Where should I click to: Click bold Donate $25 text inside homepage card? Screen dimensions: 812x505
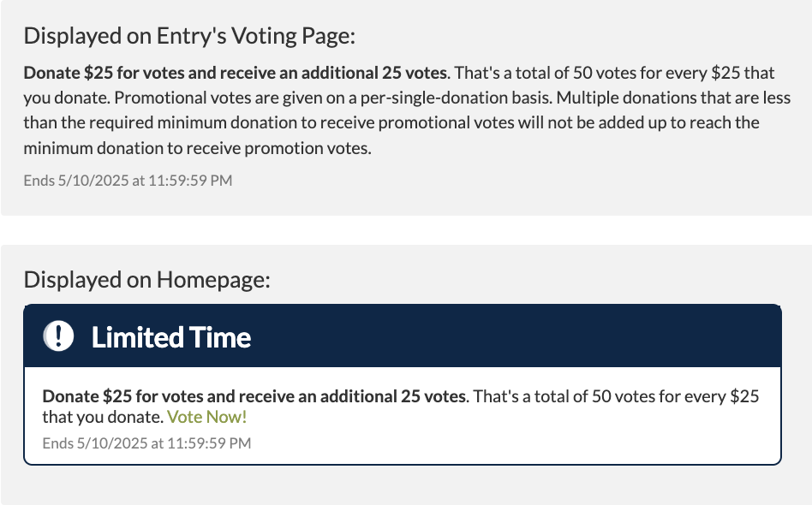point(254,396)
